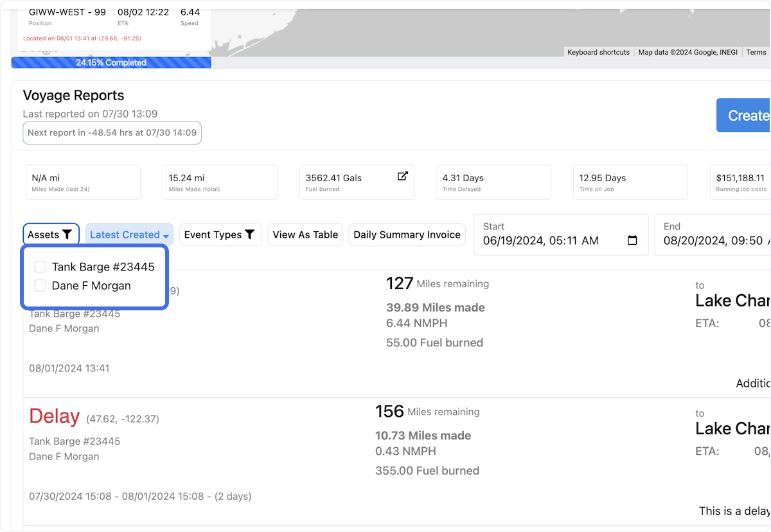This screenshot has width=771, height=532.
Task: Open the Daily Summary Invoice view
Action: (407, 234)
